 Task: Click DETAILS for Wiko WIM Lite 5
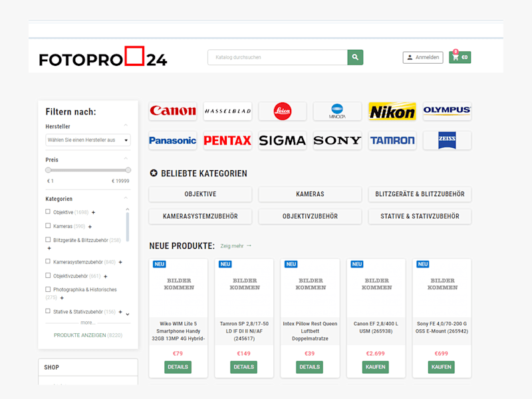coord(178,367)
